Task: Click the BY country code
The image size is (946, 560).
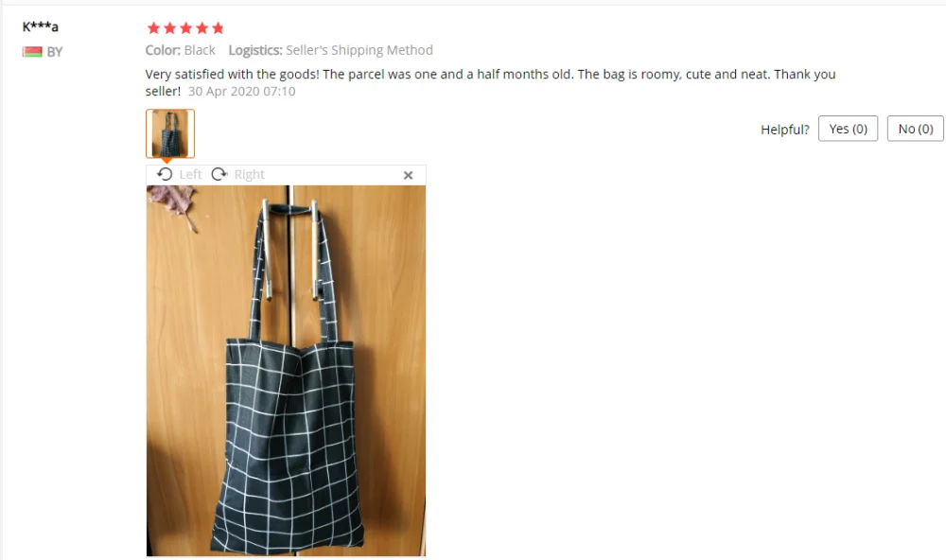Action: pos(55,52)
